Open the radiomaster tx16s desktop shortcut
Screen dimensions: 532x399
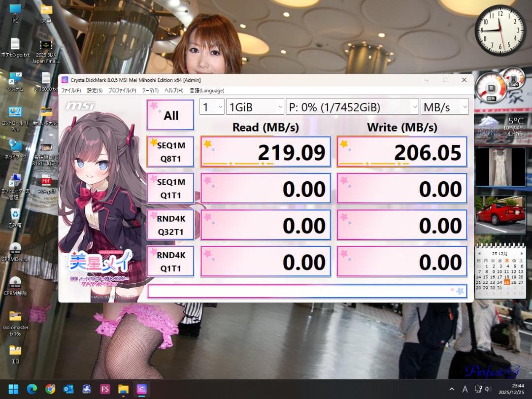tap(15, 315)
